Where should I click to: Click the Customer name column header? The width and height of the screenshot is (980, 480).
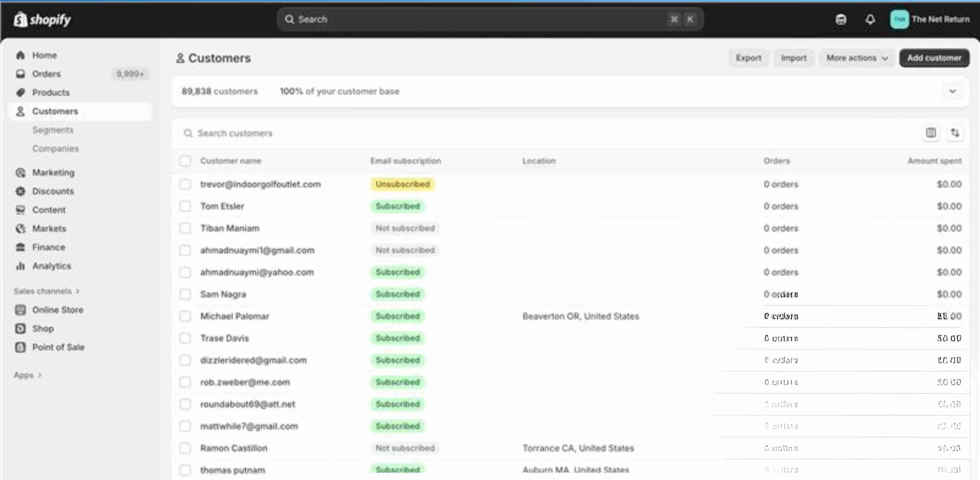point(231,161)
